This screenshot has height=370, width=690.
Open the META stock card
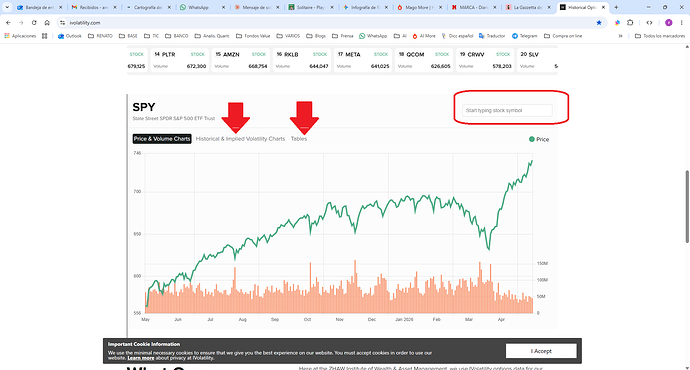(363, 60)
